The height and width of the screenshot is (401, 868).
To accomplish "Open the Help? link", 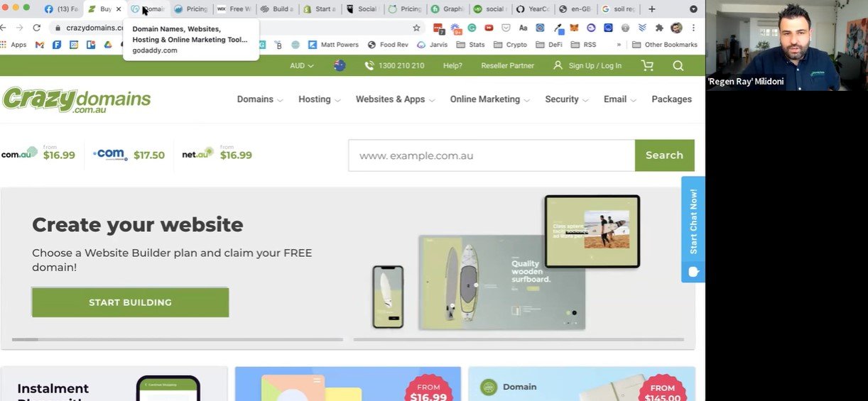I will pos(452,65).
